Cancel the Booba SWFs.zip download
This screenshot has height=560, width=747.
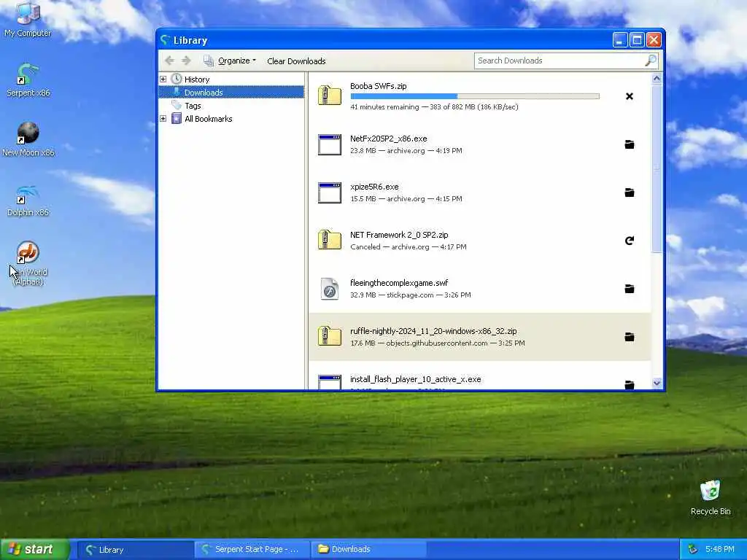pyautogui.click(x=630, y=96)
